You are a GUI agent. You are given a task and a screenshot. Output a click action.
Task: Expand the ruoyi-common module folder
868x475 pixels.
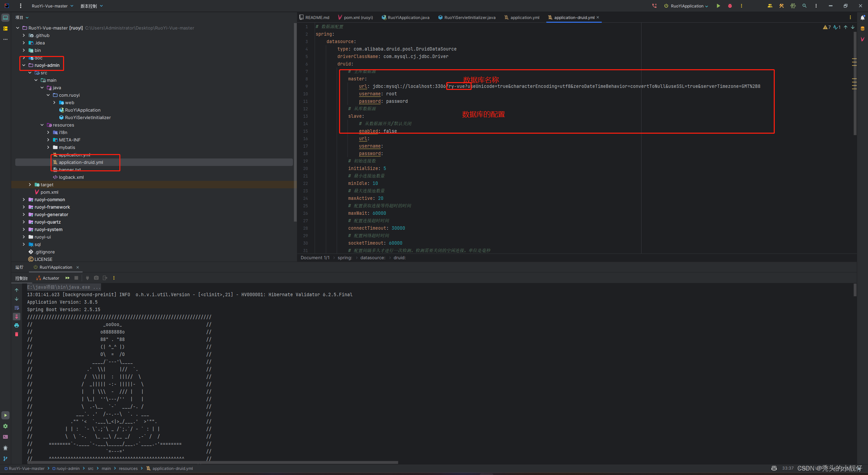tap(24, 199)
